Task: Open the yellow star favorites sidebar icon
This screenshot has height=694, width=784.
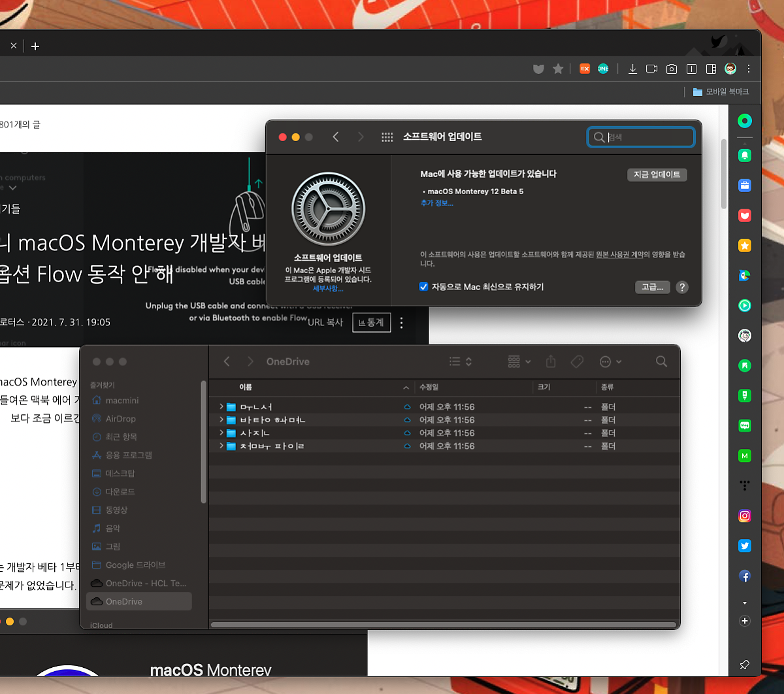Action: point(745,246)
